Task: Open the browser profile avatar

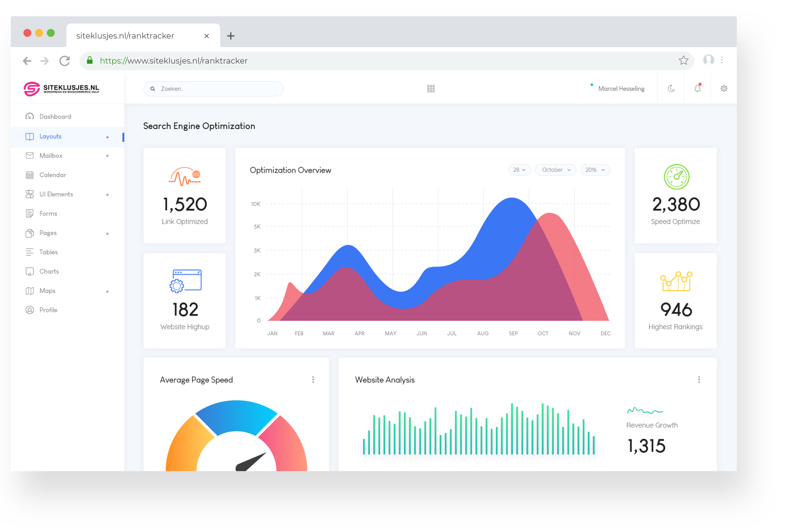Action: 709,60
